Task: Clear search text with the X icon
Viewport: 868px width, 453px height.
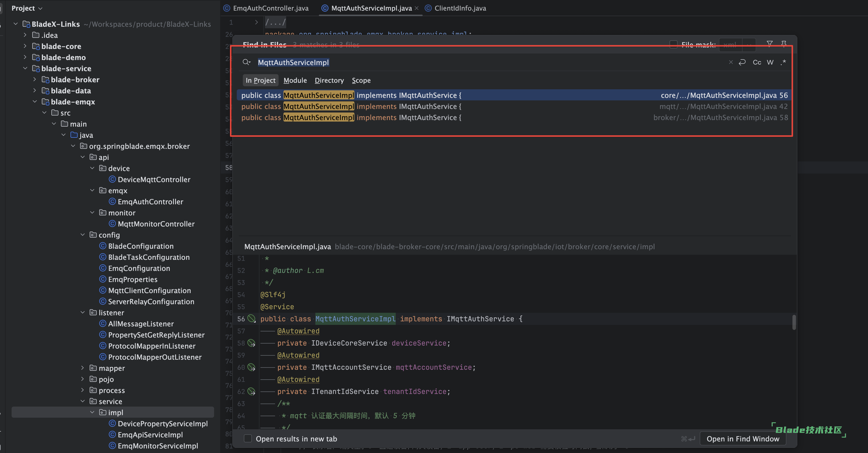Action: tap(730, 62)
